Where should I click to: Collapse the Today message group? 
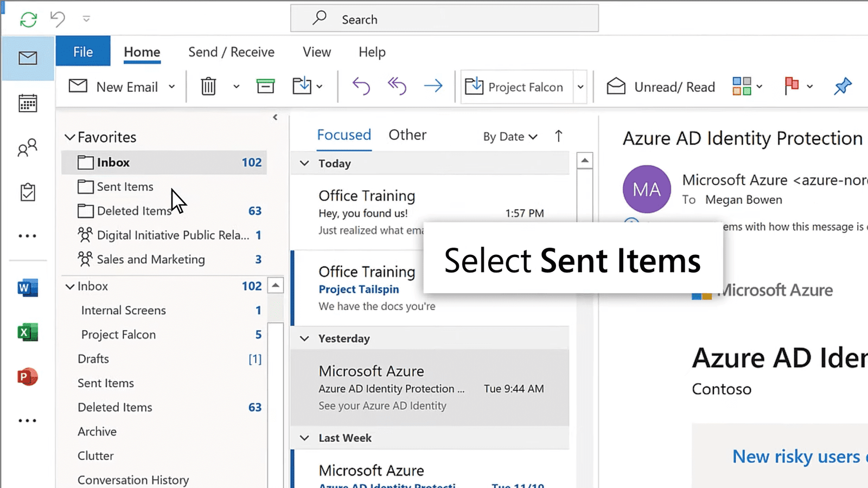305,163
